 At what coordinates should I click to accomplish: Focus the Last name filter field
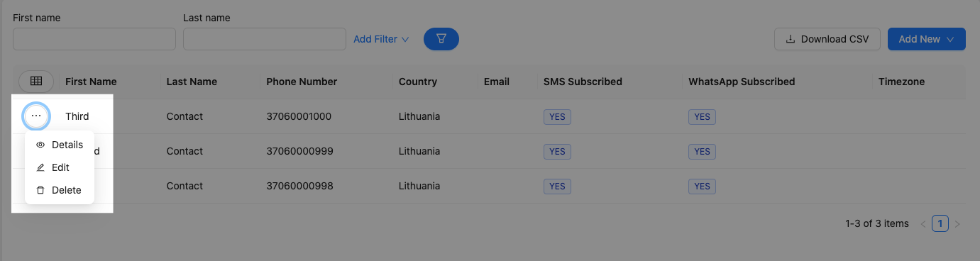(265, 39)
